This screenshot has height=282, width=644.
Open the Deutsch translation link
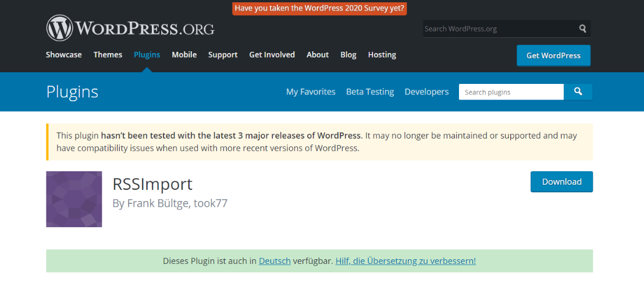pos(275,260)
